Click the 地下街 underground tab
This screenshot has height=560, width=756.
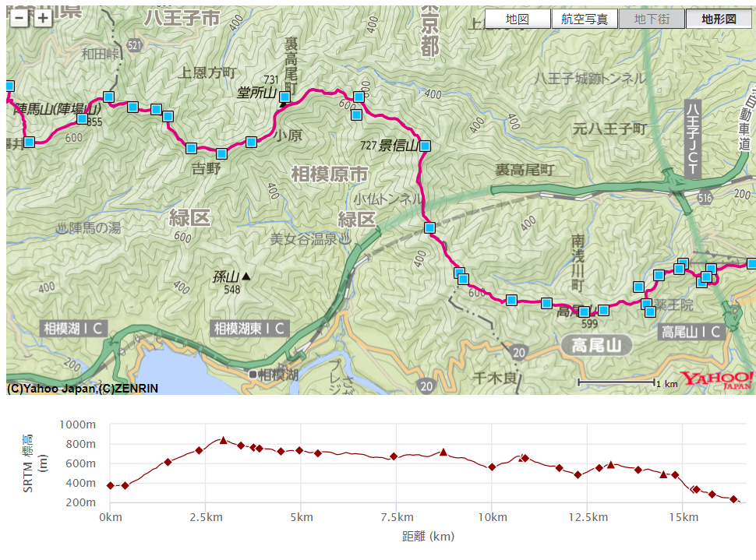tap(652, 19)
